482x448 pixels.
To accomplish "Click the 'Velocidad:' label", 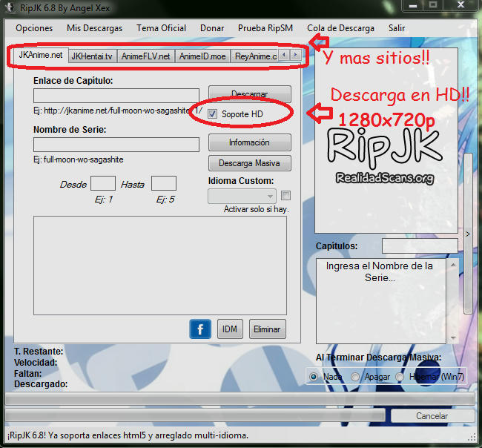I will click(x=36, y=362).
